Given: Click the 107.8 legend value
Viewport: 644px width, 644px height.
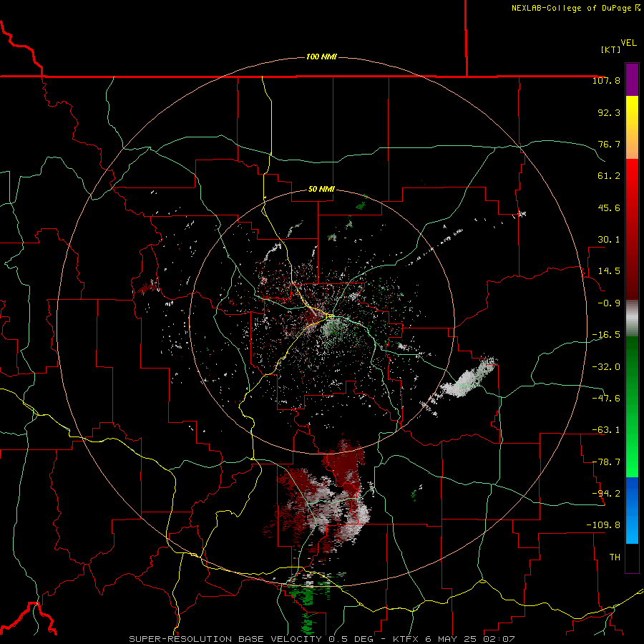Looking at the screenshot, I should (606, 80).
